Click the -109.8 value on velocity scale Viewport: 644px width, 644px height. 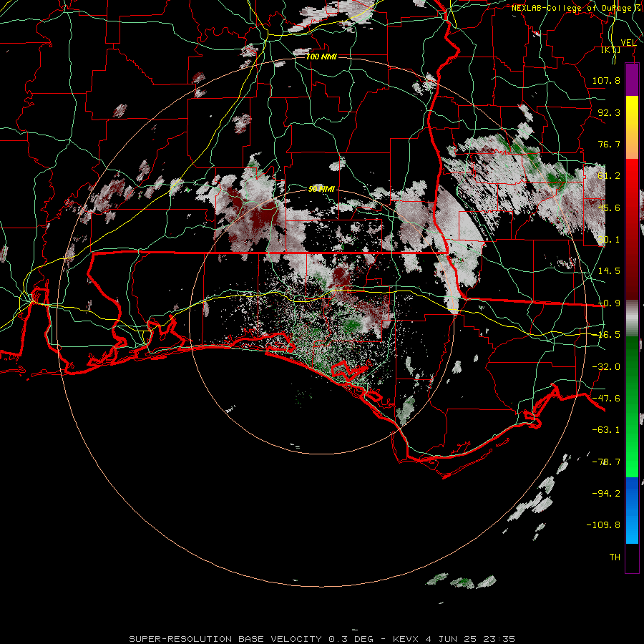pyautogui.click(x=603, y=525)
